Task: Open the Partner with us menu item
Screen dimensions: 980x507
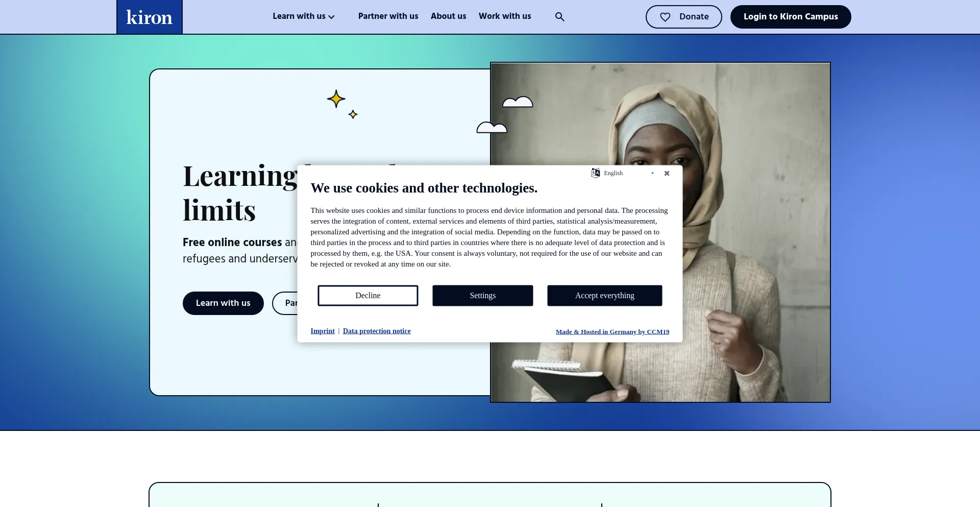Action: [x=388, y=16]
